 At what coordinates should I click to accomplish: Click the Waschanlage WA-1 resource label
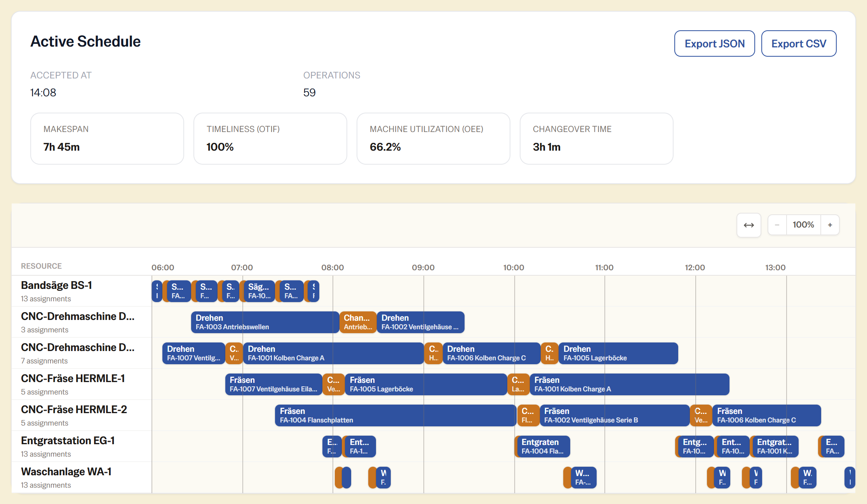pos(66,472)
